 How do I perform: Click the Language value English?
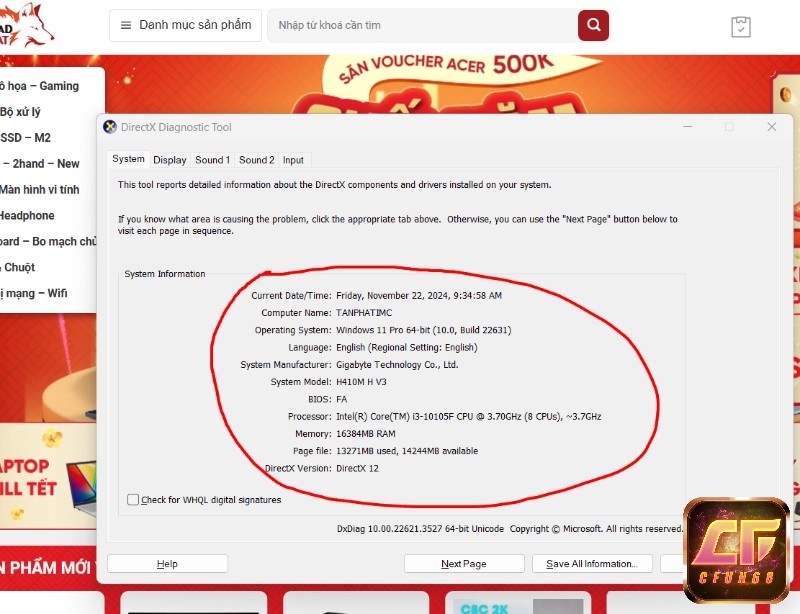[x=407, y=348]
